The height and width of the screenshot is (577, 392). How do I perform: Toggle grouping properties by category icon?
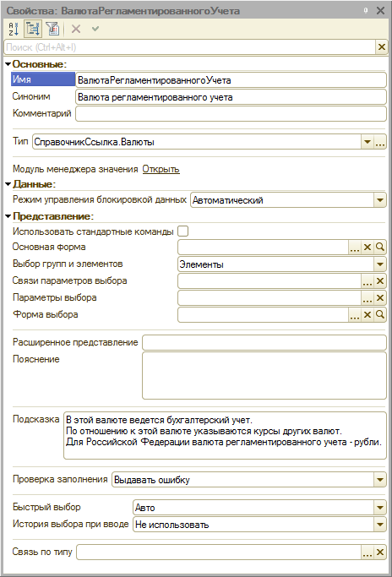[x=33, y=29]
